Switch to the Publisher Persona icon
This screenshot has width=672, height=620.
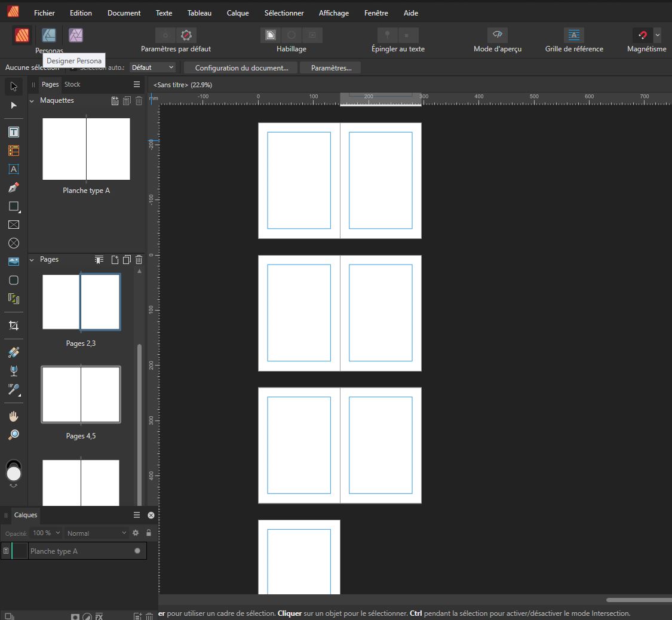pyautogui.click(x=22, y=35)
